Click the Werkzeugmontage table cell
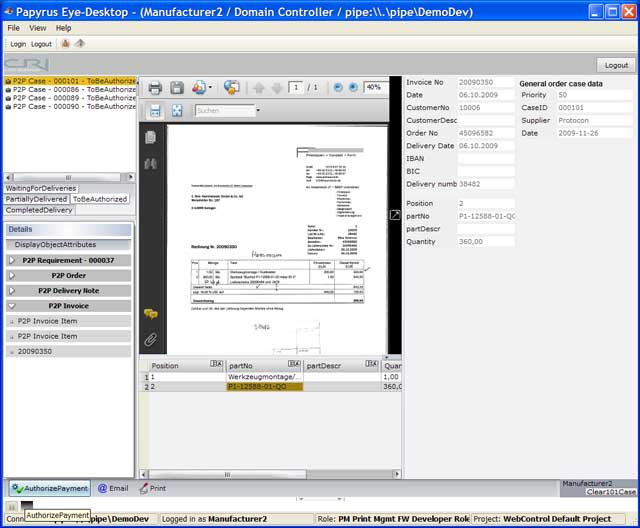This screenshot has height=528, width=640. click(264, 377)
